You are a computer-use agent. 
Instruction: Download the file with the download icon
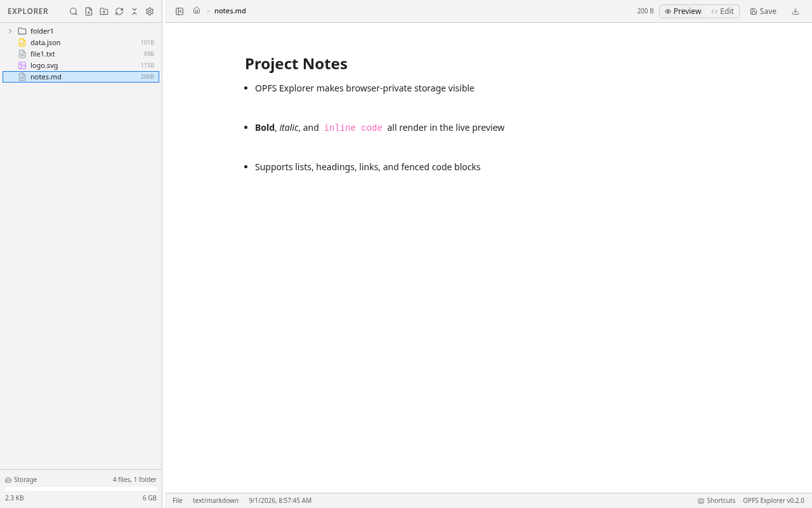(796, 11)
